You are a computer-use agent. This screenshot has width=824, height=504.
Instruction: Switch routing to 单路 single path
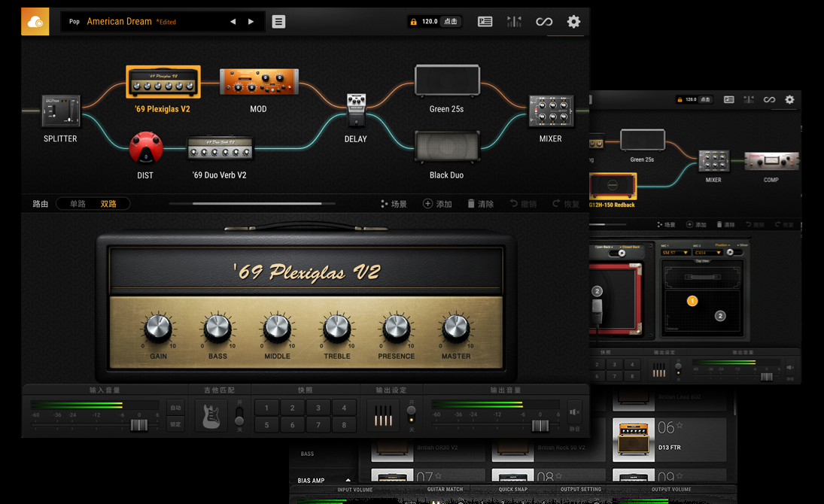(78, 204)
